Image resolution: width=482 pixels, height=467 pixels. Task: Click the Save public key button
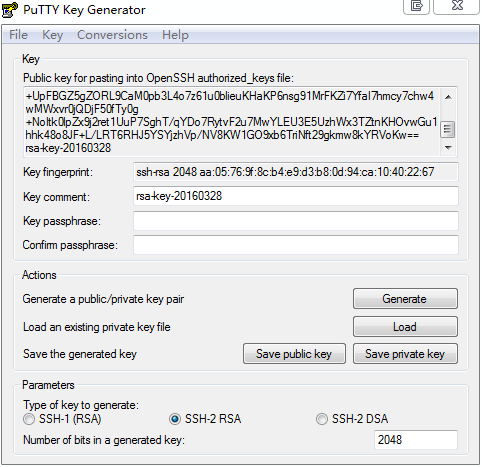[294, 354]
